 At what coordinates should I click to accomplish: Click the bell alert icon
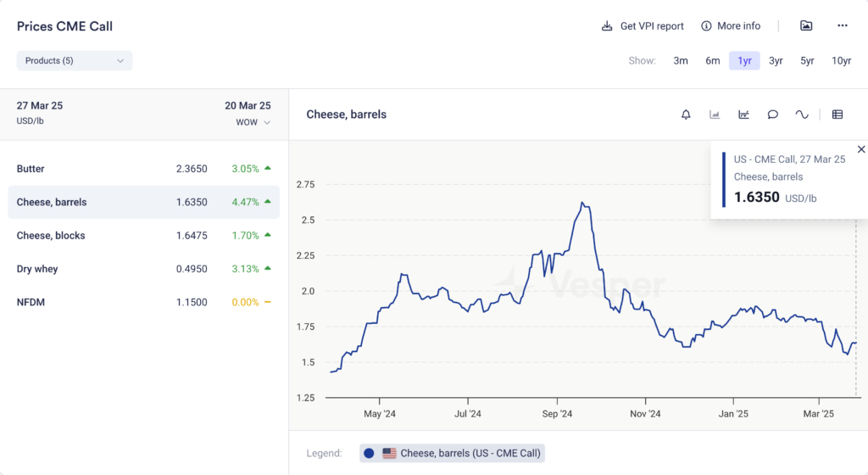pos(686,115)
